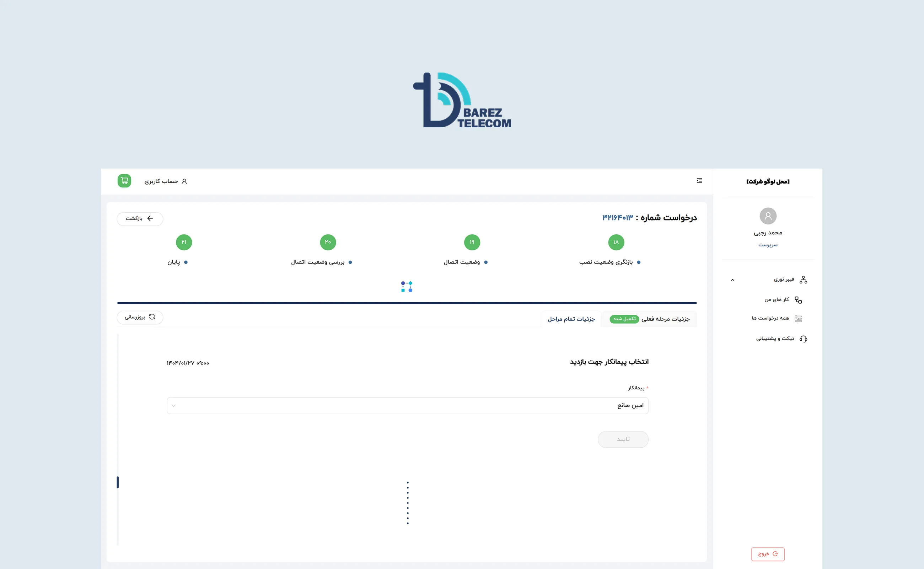Open فیبر نوری menu section
This screenshot has height=569, width=924.
tap(768, 280)
